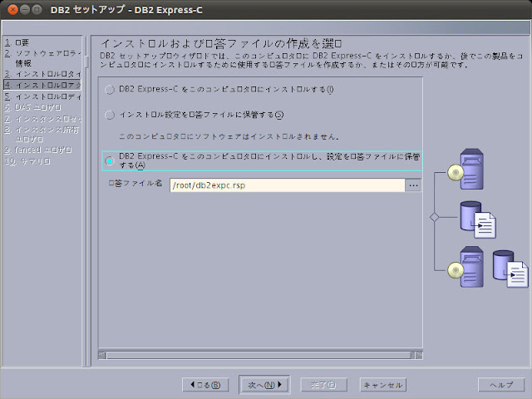Select the install-and-save-response-file radio option
This screenshot has width=532, height=399.
coord(110,160)
